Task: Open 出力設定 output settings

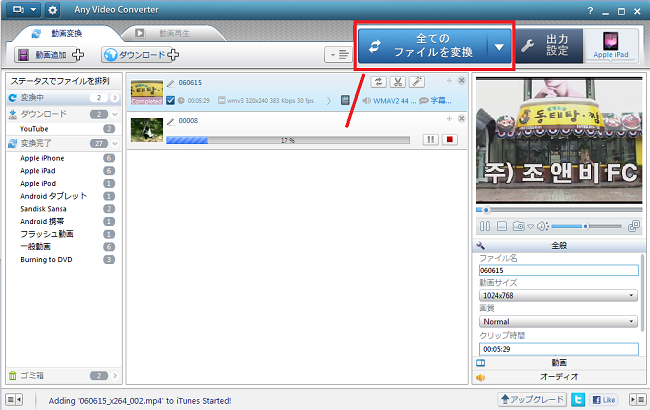Action: [x=549, y=46]
